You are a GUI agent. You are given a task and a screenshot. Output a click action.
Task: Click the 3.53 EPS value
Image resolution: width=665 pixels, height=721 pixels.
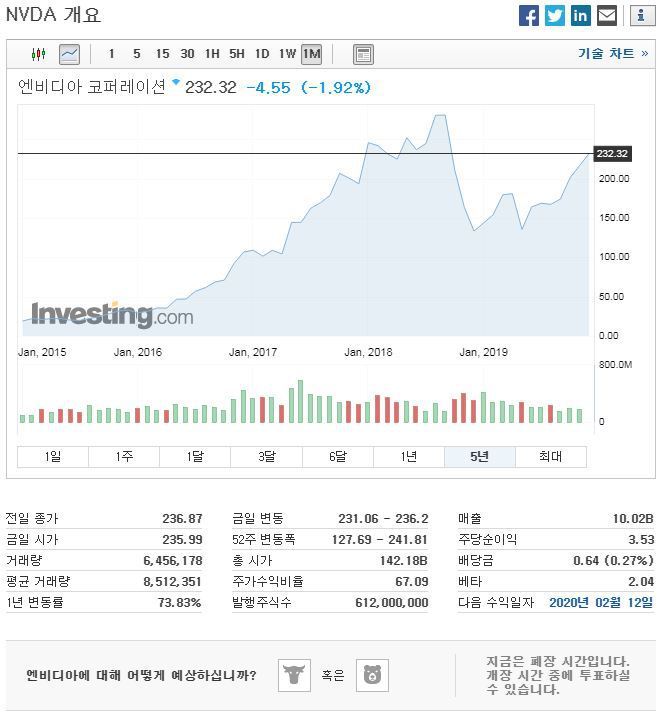click(x=641, y=539)
